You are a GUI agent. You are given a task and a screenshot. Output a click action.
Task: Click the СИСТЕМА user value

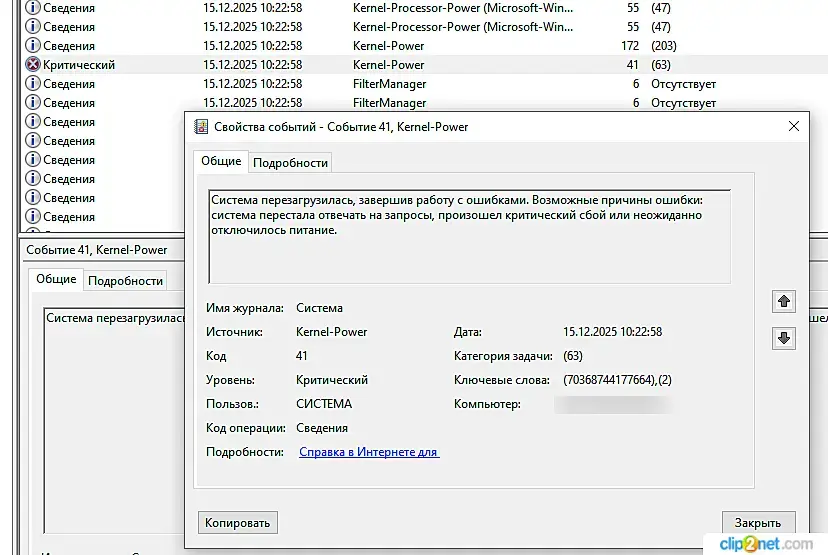click(324, 404)
